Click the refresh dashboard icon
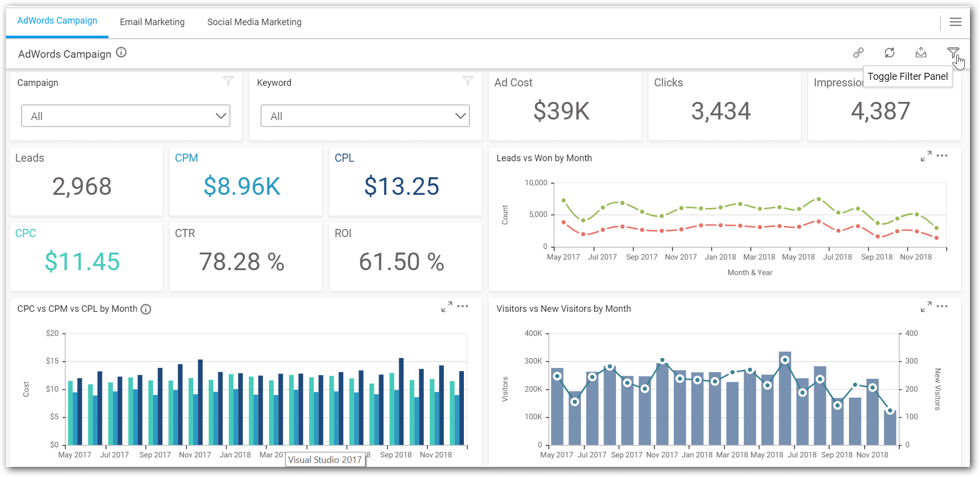The image size is (980, 477). (x=890, y=53)
